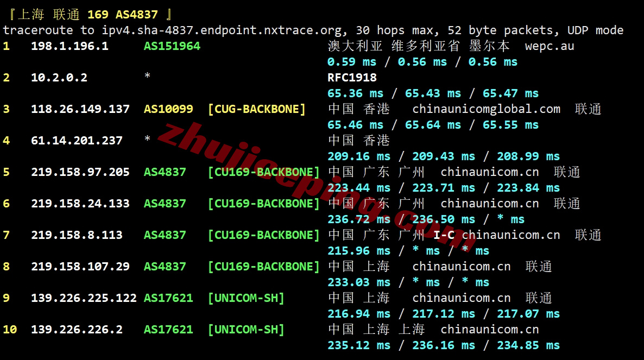Screen dimensions: 644x360
Task: Click the IP 219.158.97.205 on hop 5
Action: [x=80, y=172]
